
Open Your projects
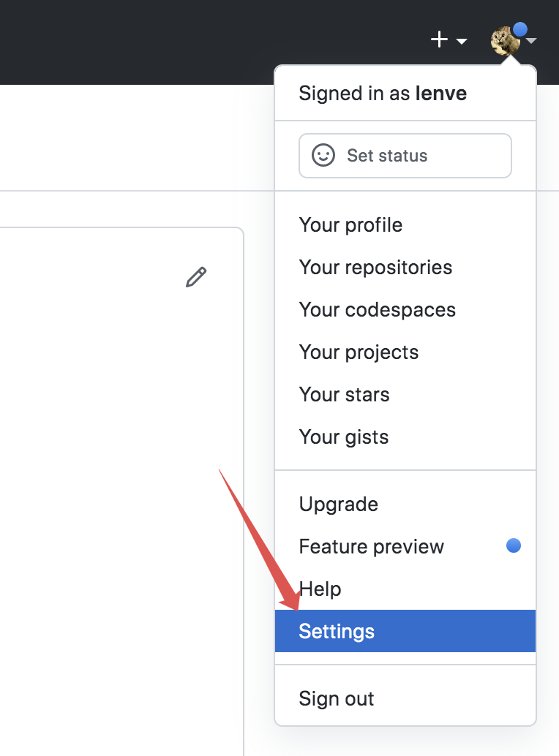tap(359, 352)
